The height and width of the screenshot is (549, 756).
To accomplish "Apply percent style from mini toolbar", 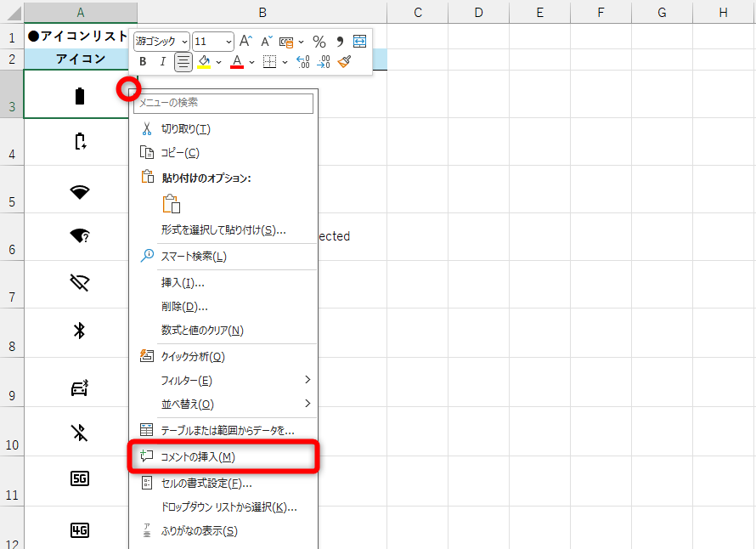I will point(319,42).
